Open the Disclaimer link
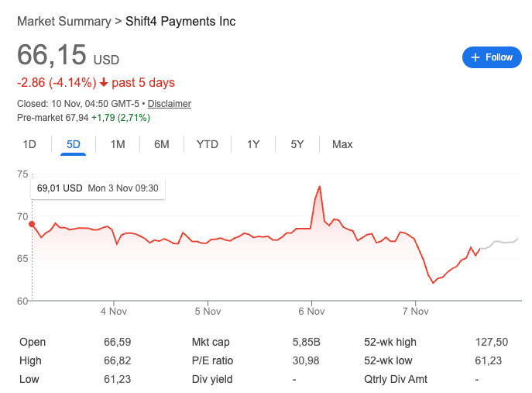This screenshot has height=393, width=532. (170, 104)
